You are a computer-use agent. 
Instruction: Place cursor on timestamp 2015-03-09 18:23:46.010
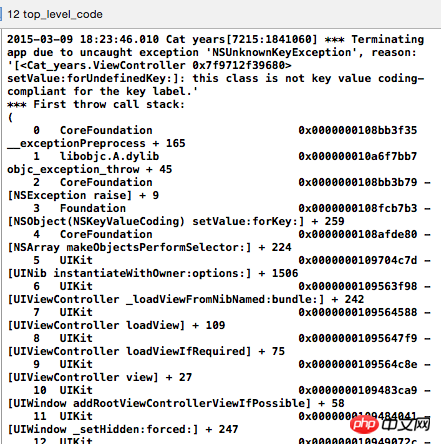pyautogui.click(x=83, y=39)
